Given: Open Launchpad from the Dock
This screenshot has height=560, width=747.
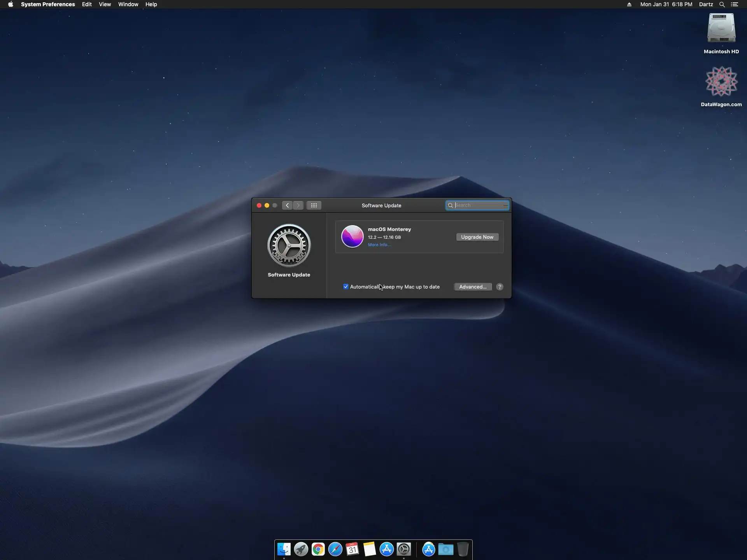Looking at the screenshot, I should click(301, 549).
